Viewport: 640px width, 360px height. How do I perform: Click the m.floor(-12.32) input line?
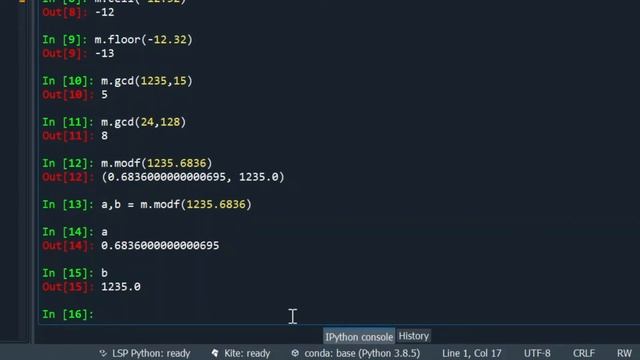[143, 40]
